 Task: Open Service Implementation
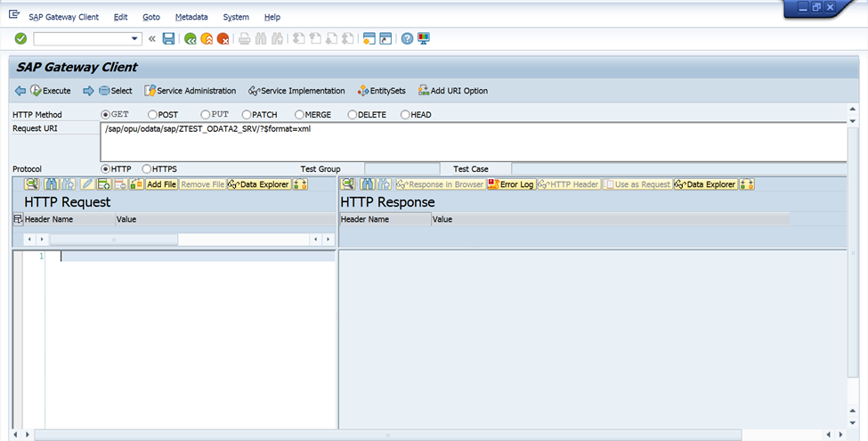point(296,91)
